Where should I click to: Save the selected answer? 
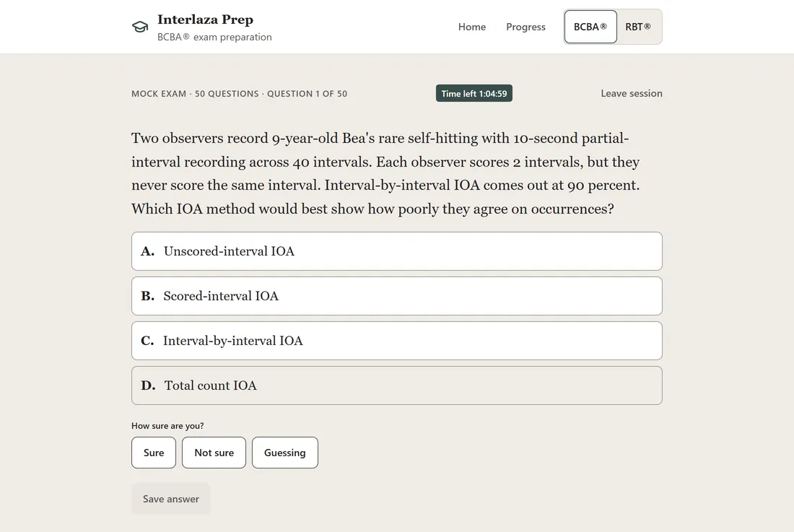[x=170, y=499]
